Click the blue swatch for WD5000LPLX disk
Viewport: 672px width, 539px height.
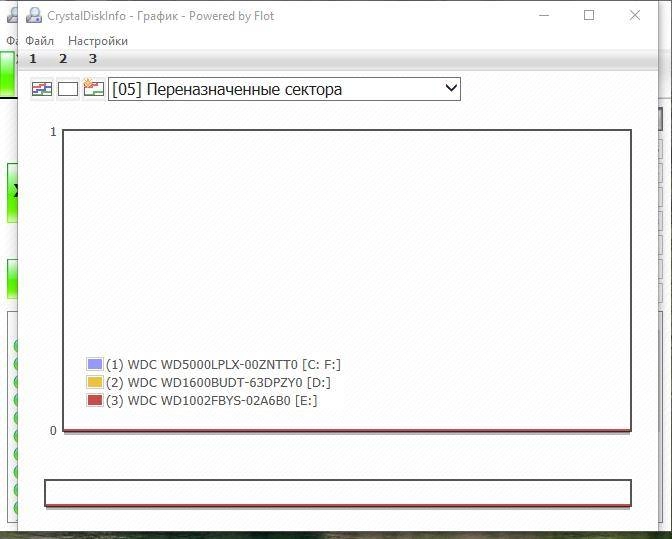[x=94, y=365]
